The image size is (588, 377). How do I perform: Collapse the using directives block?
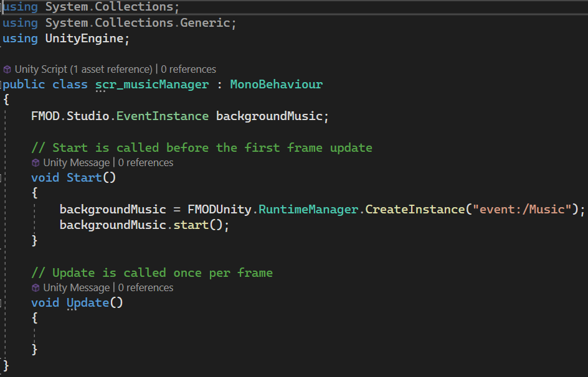pos(2,7)
